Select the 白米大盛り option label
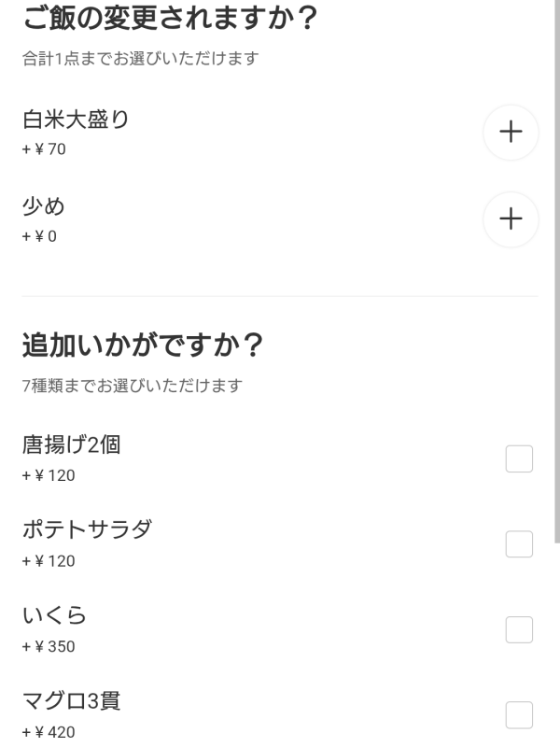 75,120
